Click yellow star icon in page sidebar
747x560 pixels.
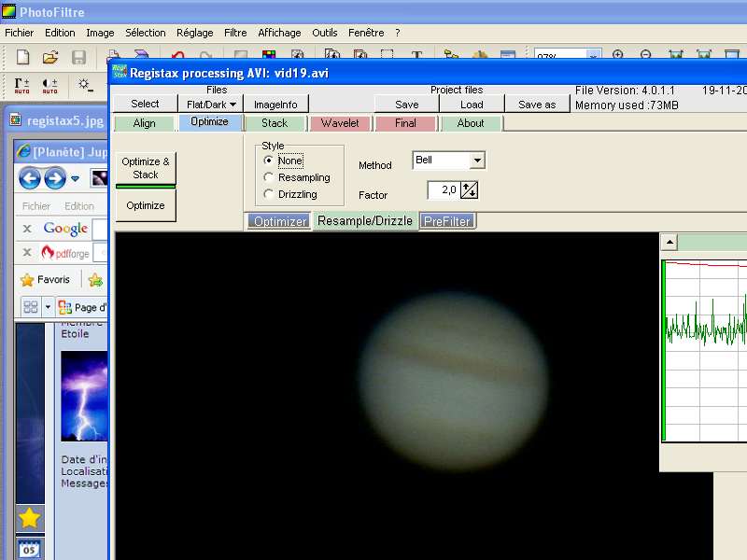[x=30, y=518]
